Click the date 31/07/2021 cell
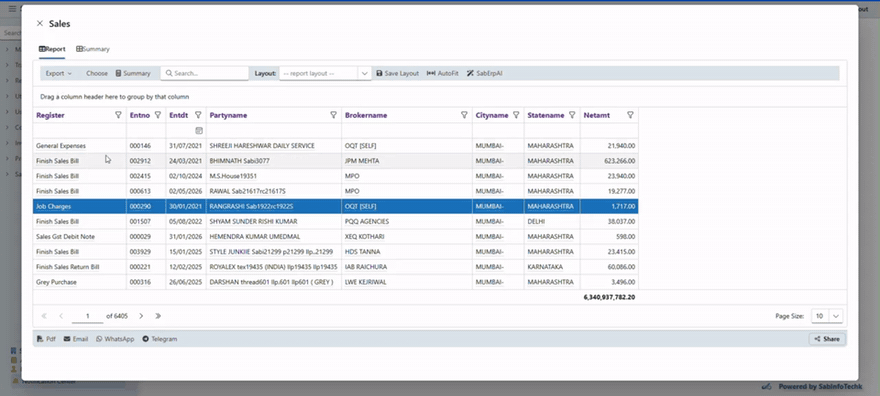The image size is (880, 396). [185, 146]
